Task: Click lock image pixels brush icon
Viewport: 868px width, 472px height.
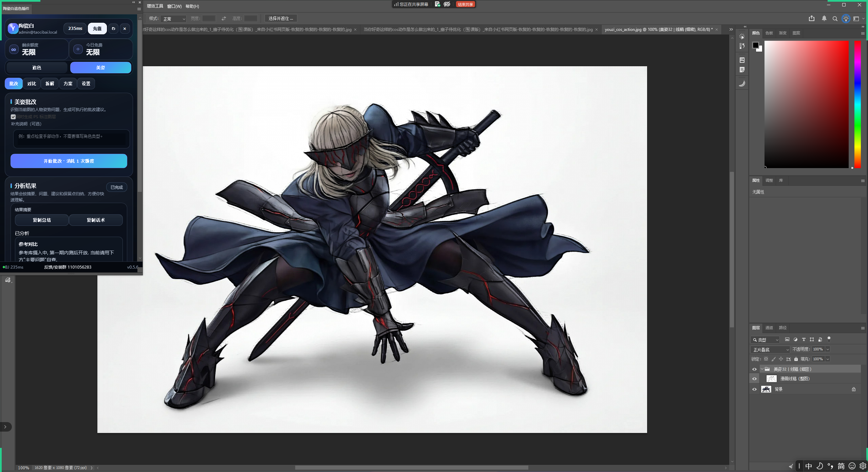Action: tap(774, 359)
